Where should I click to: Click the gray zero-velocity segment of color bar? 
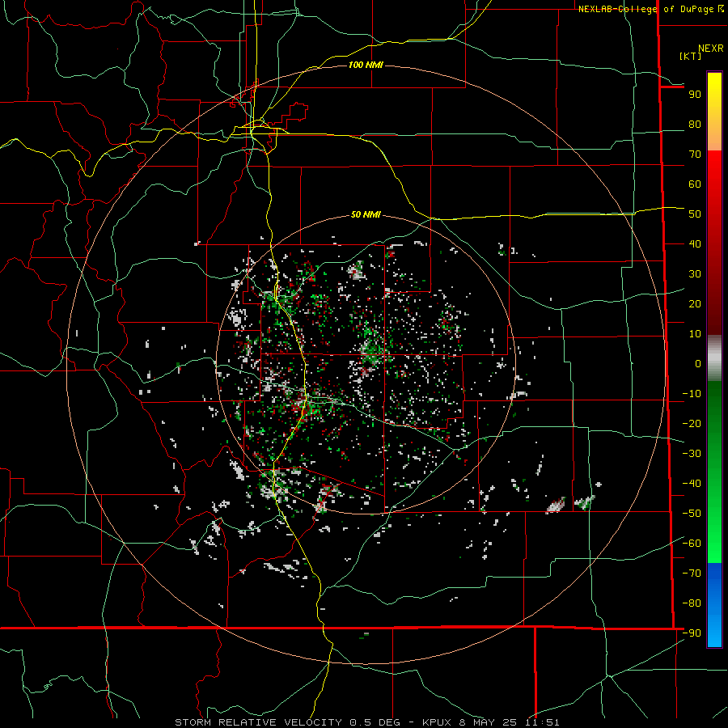click(x=714, y=358)
